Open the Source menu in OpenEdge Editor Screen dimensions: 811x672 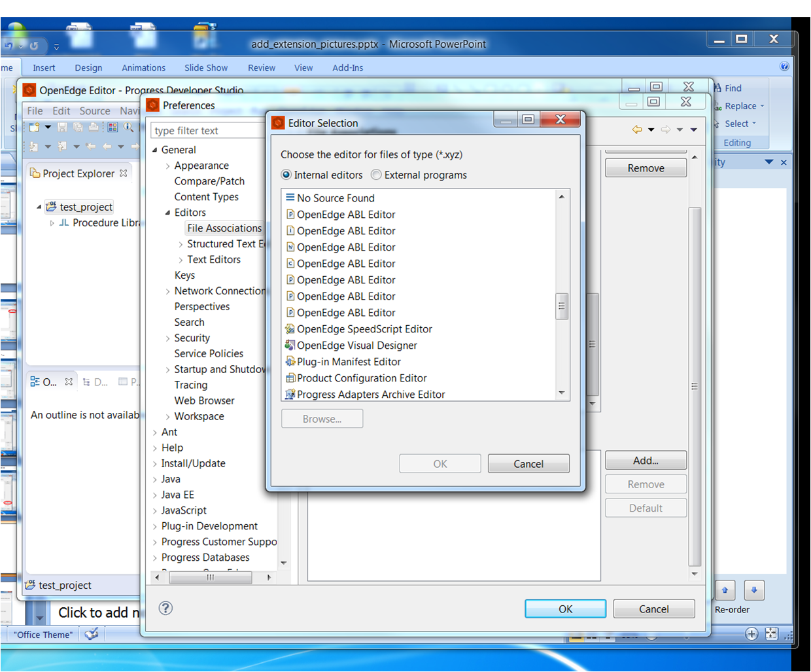click(x=95, y=111)
